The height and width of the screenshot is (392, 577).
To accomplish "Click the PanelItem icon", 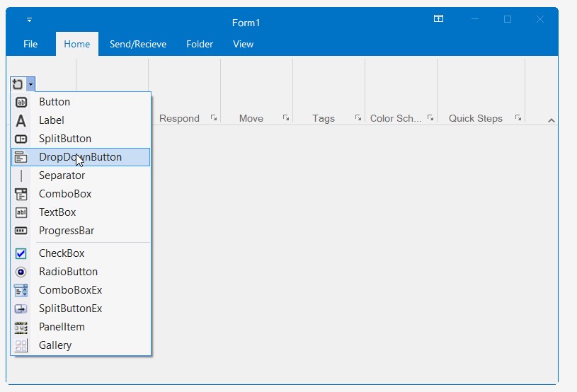I will coord(21,328).
